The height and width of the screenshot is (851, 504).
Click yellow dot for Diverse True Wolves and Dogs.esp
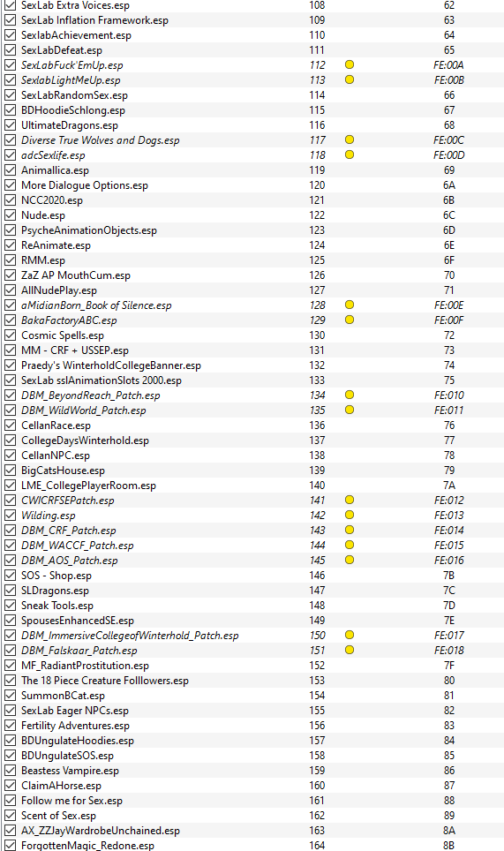point(350,140)
